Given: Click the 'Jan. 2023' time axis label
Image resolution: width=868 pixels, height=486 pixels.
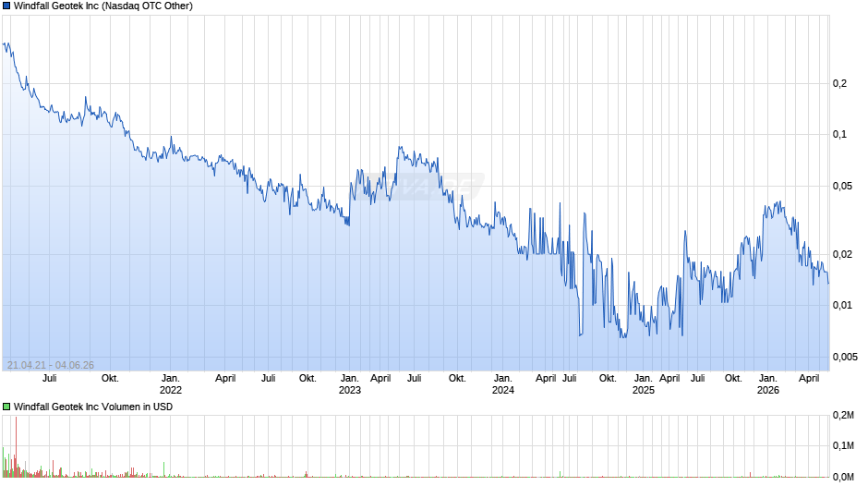Looking at the screenshot, I should coord(349,384).
